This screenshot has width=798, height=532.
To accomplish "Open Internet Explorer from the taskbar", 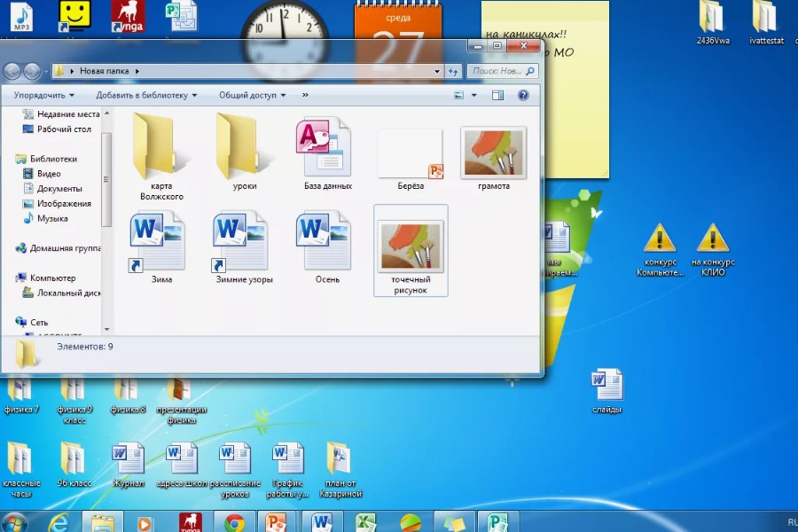I will click(x=59, y=522).
